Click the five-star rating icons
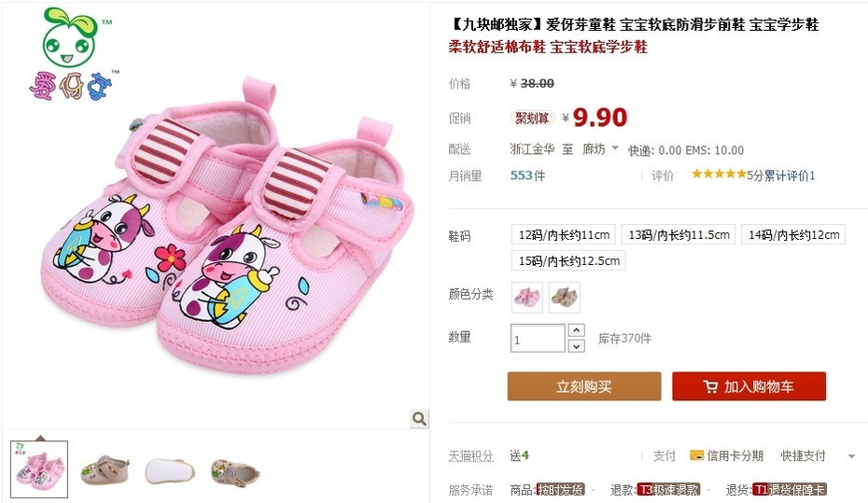Screen dimensions: 868x503 click(719, 175)
